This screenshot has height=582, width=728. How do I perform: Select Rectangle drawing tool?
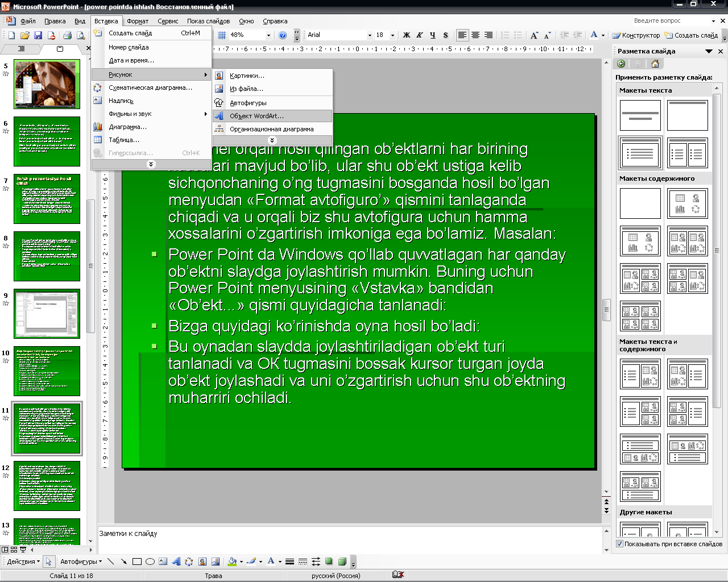point(137,562)
